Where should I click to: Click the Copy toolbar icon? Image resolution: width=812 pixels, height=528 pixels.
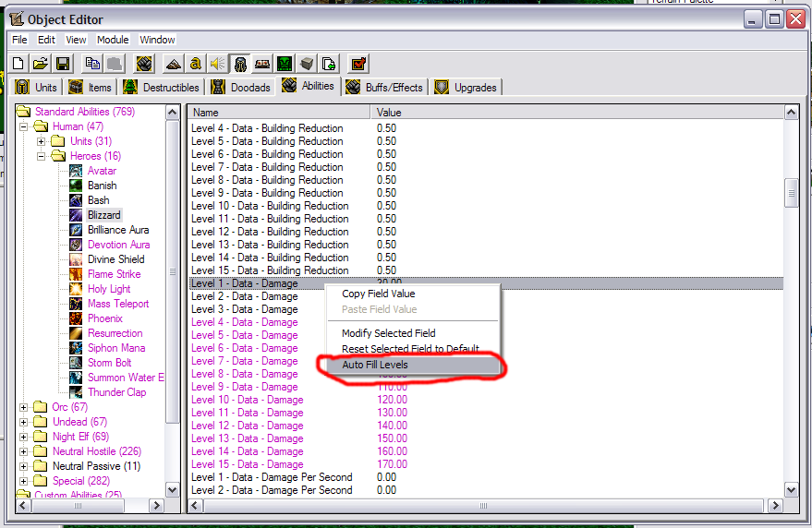[x=92, y=64]
